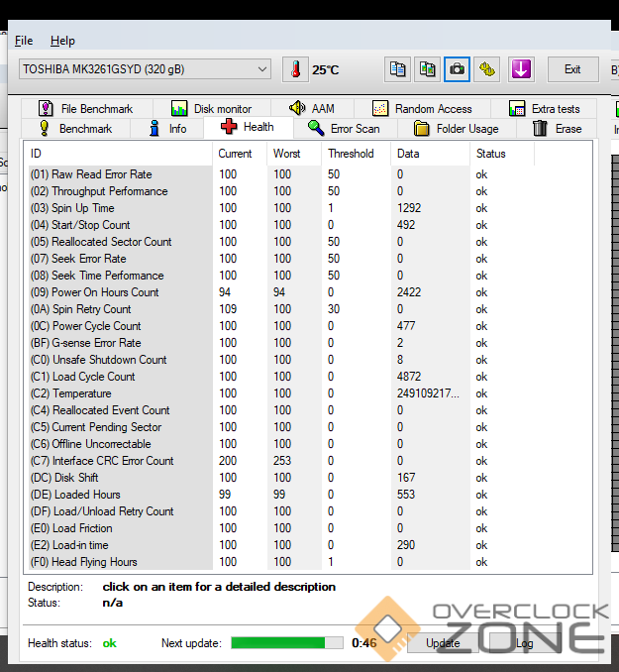Click the green Health status ok text
619x672 pixels.
click(110, 643)
